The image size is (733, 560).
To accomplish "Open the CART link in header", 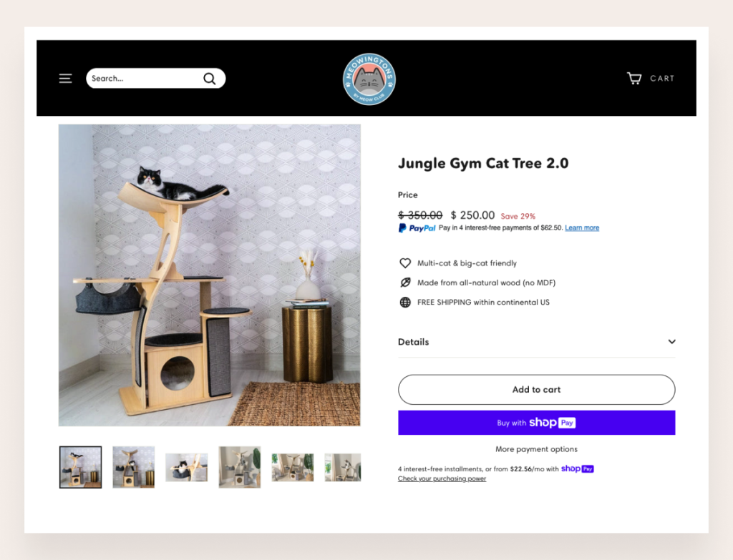I will point(662,79).
